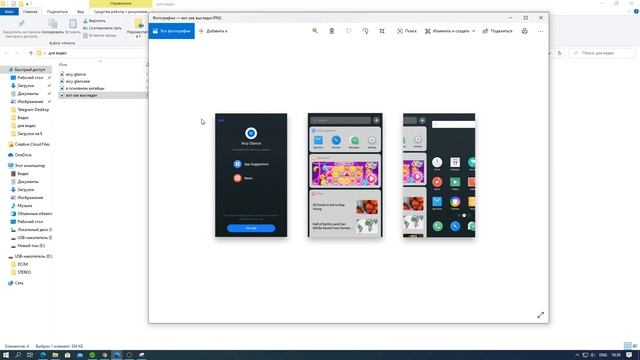Select file 'вот как выглядит' in Explorer

pyautogui.click(x=81, y=95)
